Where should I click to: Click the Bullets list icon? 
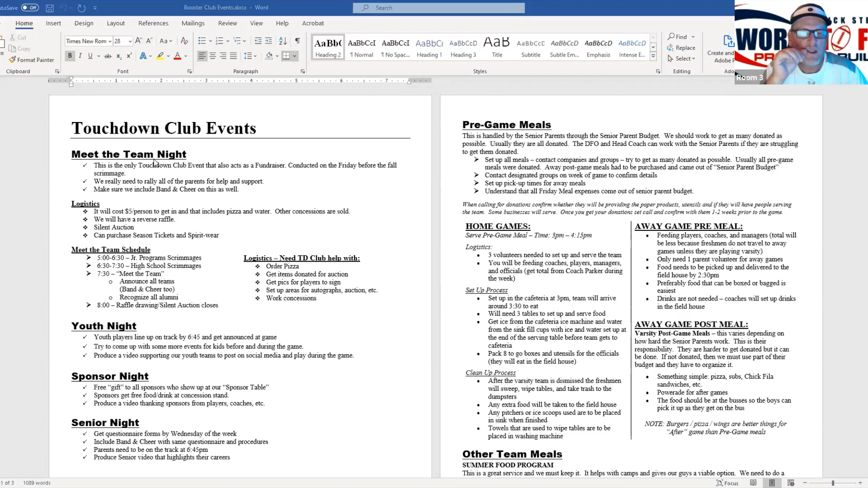[x=202, y=41]
